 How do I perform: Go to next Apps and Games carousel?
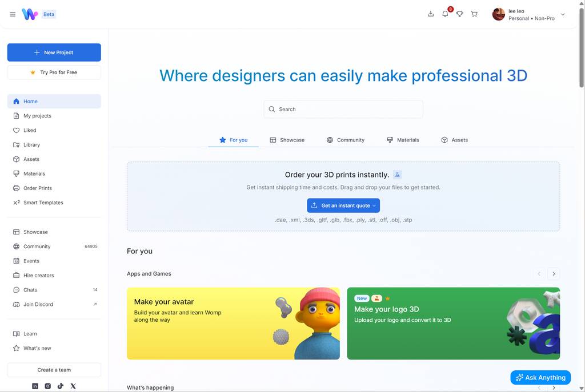point(554,274)
